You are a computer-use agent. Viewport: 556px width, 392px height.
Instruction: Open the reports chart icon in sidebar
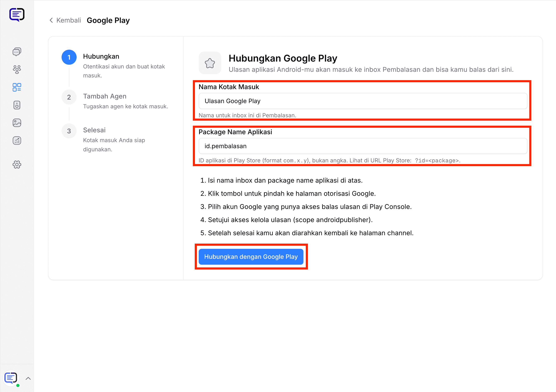point(17,141)
